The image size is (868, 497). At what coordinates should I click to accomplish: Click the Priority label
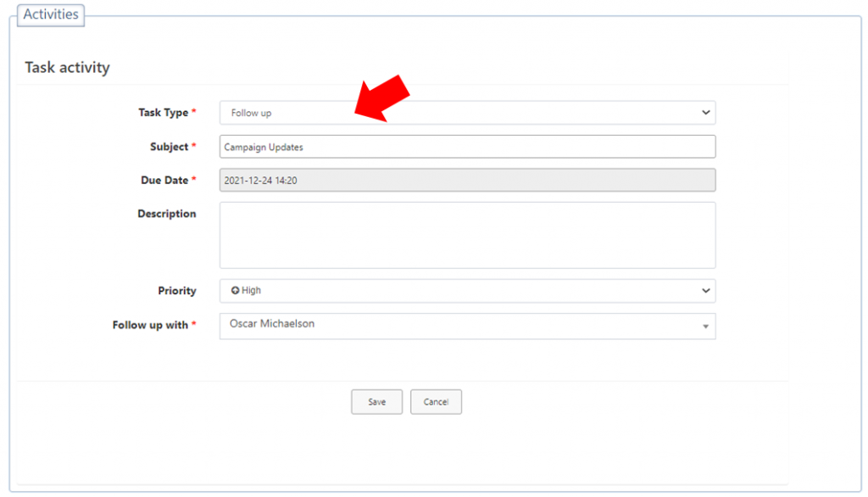pyautogui.click(x=177, y=291)
